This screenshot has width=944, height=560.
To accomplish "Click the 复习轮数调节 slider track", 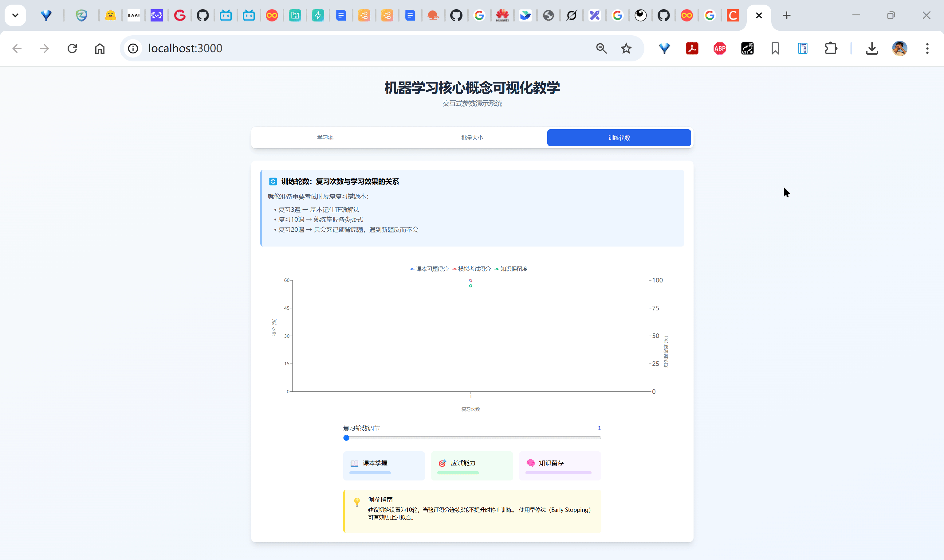I will click(x=472, y=438).
